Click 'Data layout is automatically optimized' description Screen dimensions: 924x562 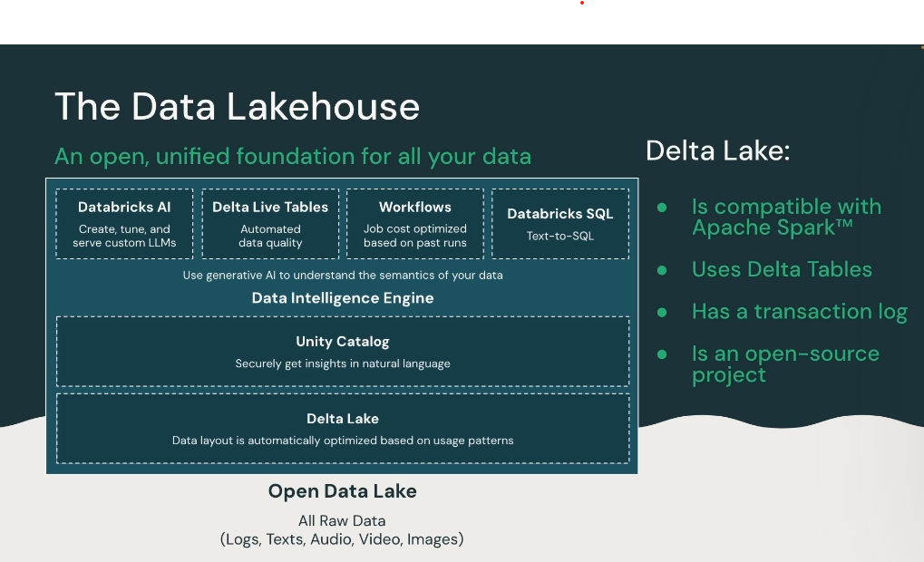click(343, 441)
